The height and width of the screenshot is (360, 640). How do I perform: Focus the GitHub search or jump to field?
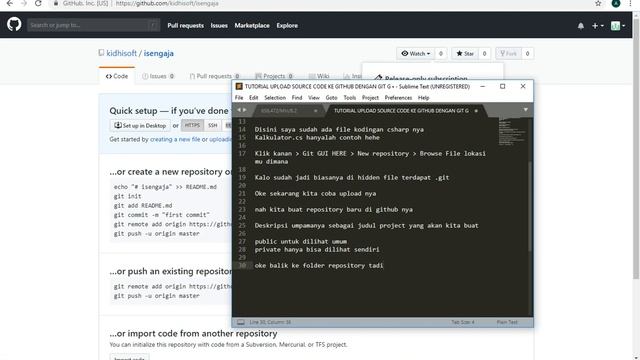[93, 25]
